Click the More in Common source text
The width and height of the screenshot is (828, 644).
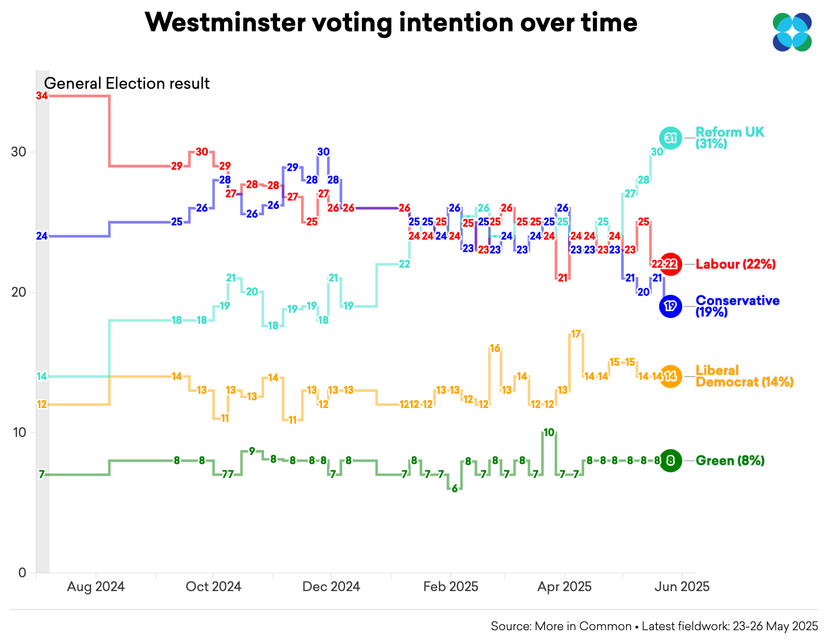[x=561, y=626]
